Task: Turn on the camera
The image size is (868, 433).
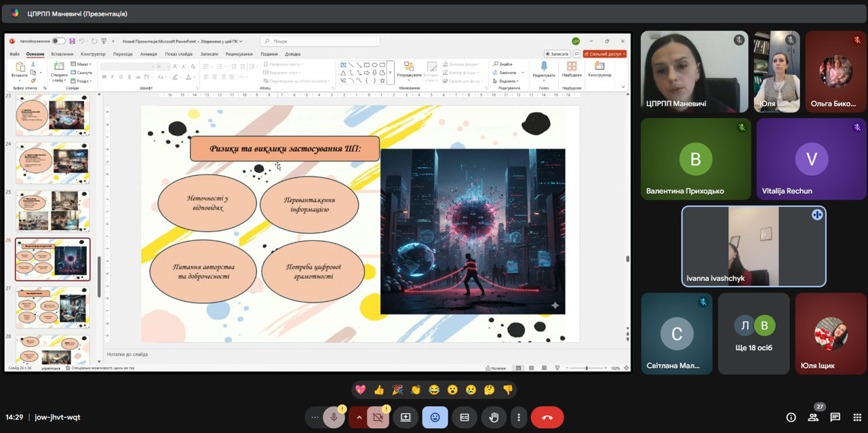Action: (x=378, y=417)
